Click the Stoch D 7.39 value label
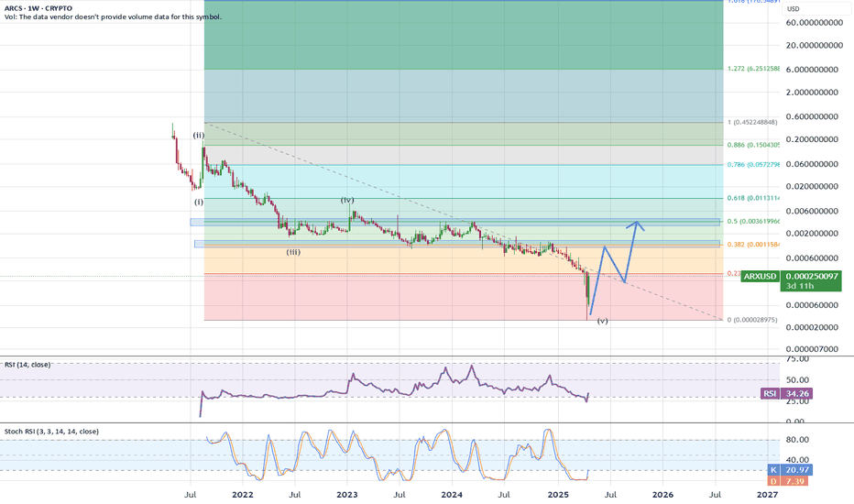Viewport: 854px width, 504px height. point(789,481)
